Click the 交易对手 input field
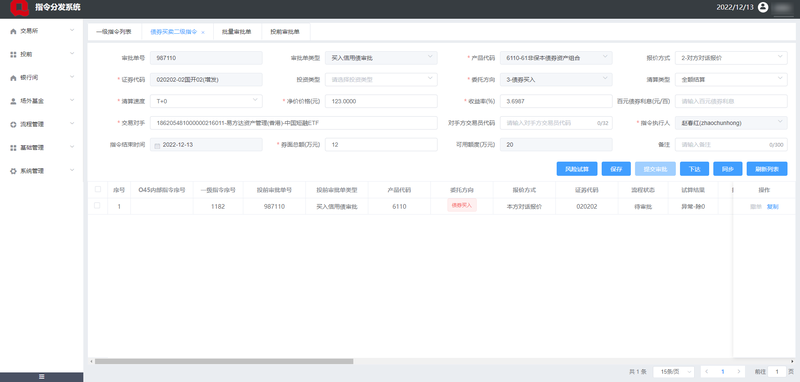 click(293, 123)
